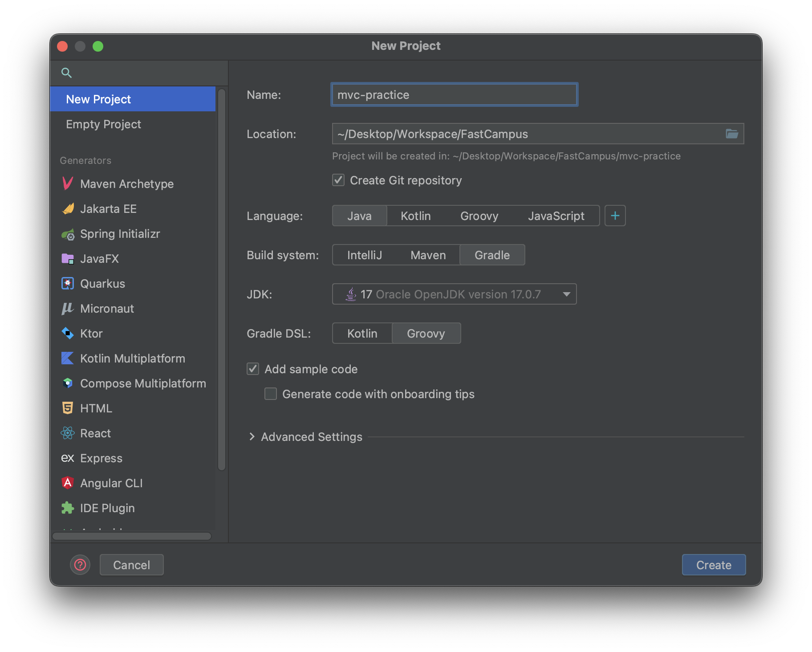Select Groovy language
The height and width of the screenshot is (652, 812).
[479, 216]
